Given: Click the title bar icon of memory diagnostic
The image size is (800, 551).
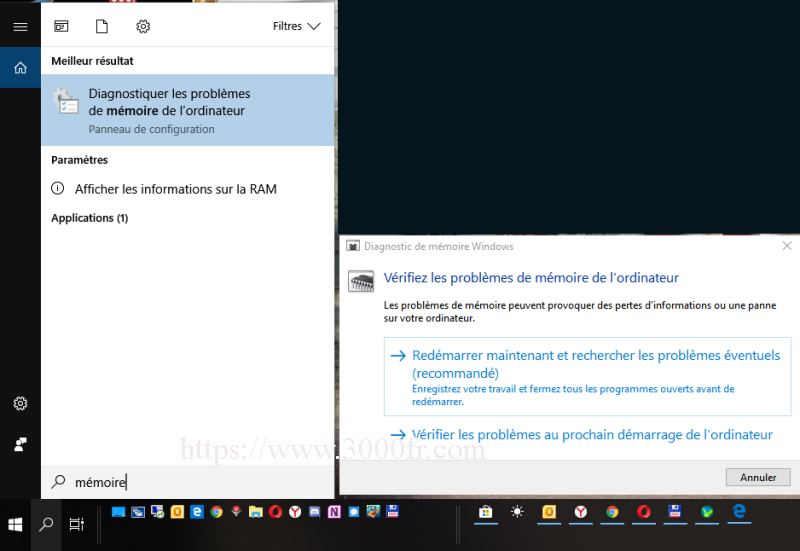Looking at the screenshot, I should [x=353, y=246].
